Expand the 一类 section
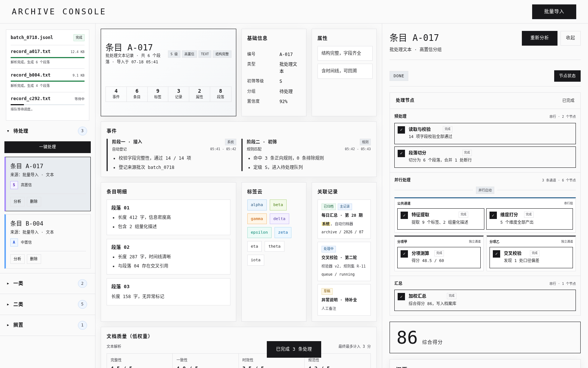The height and width of the screenshot is (368, 588). (47, 283)
